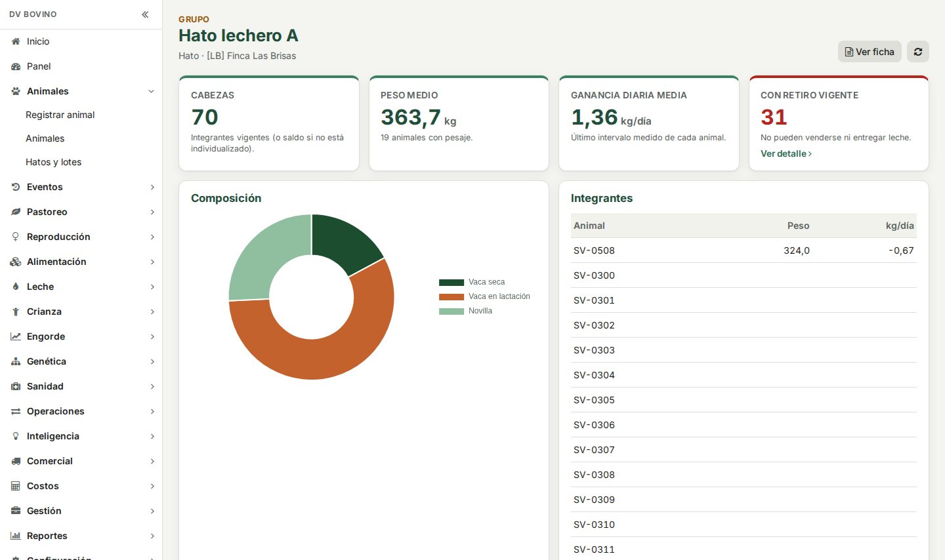
Task: Click the Pastoreo leaf icon
Action: click(16, 212)
